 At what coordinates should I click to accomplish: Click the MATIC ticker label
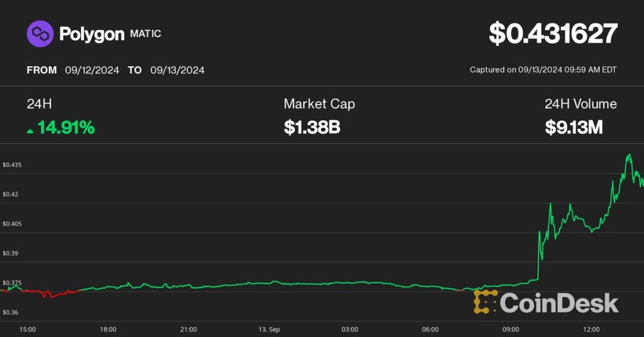coord(145,34)
